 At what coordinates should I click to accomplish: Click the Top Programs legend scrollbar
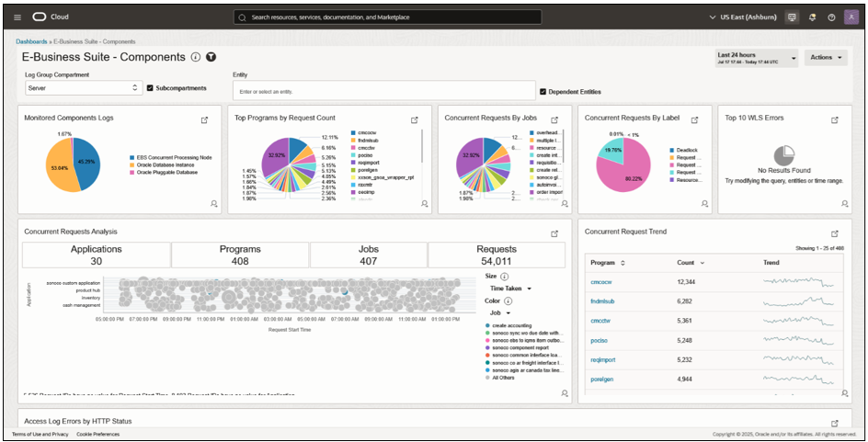point(422,147)
